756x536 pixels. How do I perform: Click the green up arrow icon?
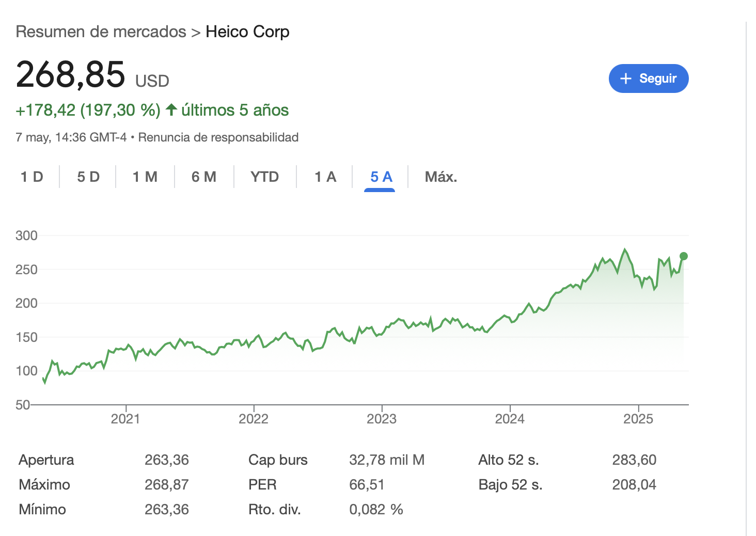point(171,110)
